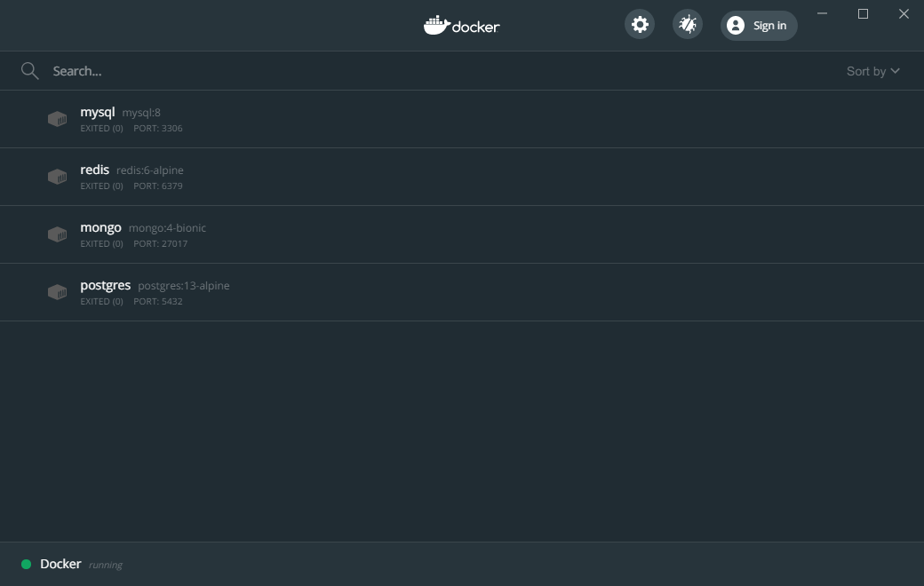The height and width of the screenshot is (586, 924).
Task: Click the mongo:4-bionic image tag
Action: click(167, 228)
